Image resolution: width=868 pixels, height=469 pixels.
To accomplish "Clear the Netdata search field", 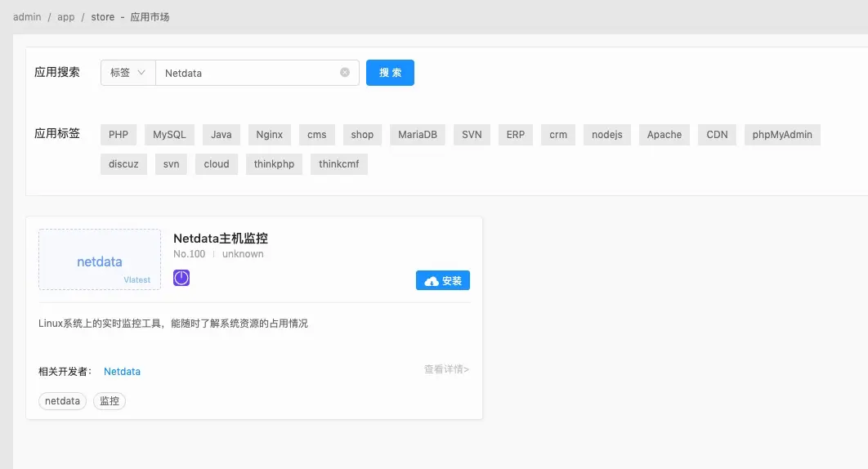I will pyautogui.click(x=345, y=73).
